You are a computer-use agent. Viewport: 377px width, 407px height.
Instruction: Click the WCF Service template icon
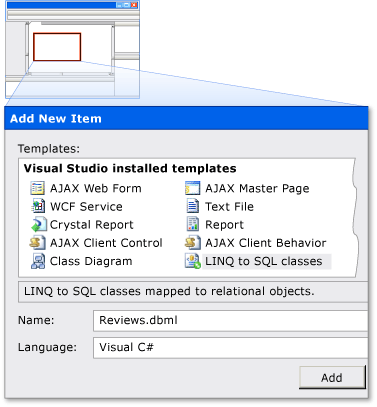pos(38,206)
